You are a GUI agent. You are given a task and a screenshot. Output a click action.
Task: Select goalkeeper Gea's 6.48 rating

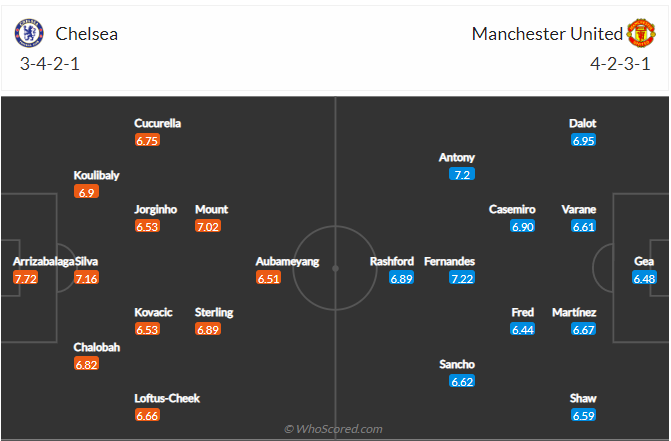pos(644,278)
